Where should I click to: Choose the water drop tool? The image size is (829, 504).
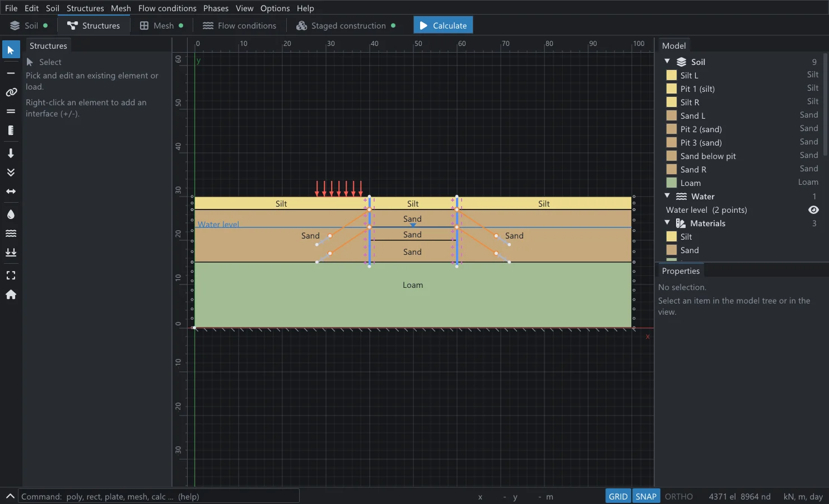pos(11,214)
